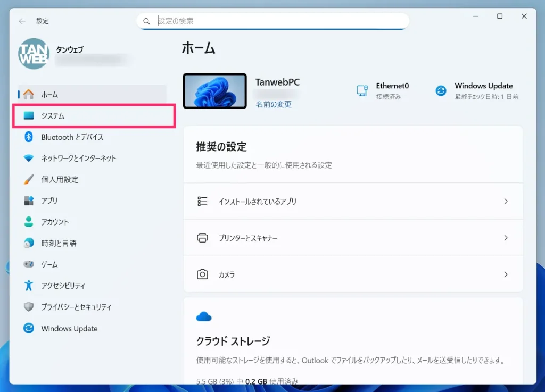Click the printer icon in recommended settings
The width and height of the screenshot is (545, 392).
(202, 238)
